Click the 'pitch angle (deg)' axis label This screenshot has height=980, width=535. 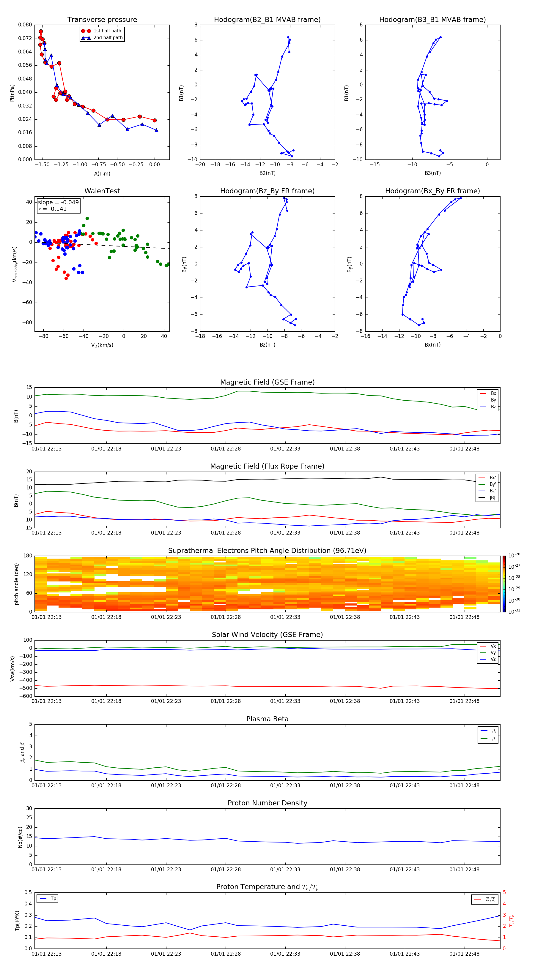[16, 584]
